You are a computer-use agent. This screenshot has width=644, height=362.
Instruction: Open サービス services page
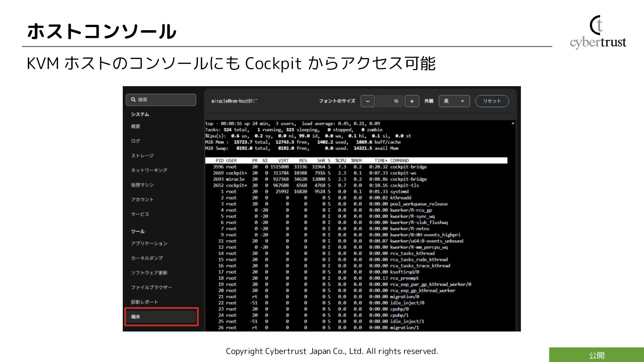(140, 214)
